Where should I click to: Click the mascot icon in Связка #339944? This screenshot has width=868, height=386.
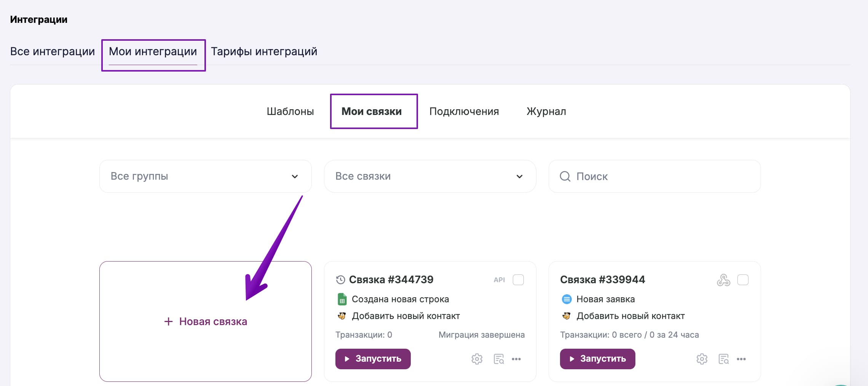[566, 316]
